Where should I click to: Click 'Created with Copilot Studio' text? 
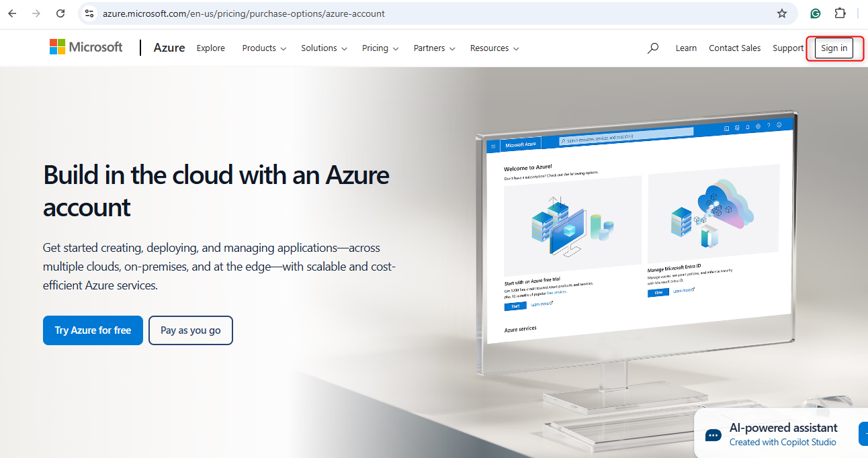coord(783,442)
